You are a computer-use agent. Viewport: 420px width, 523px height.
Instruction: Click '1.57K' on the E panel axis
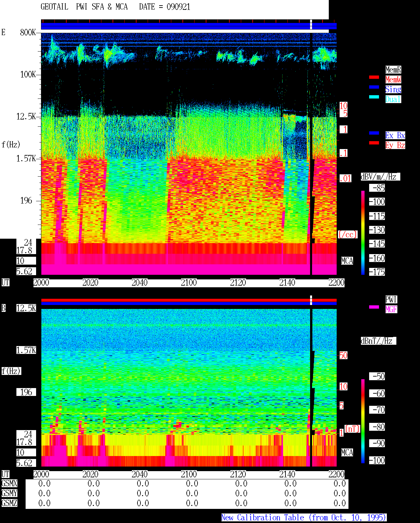[x=26, y=158]
